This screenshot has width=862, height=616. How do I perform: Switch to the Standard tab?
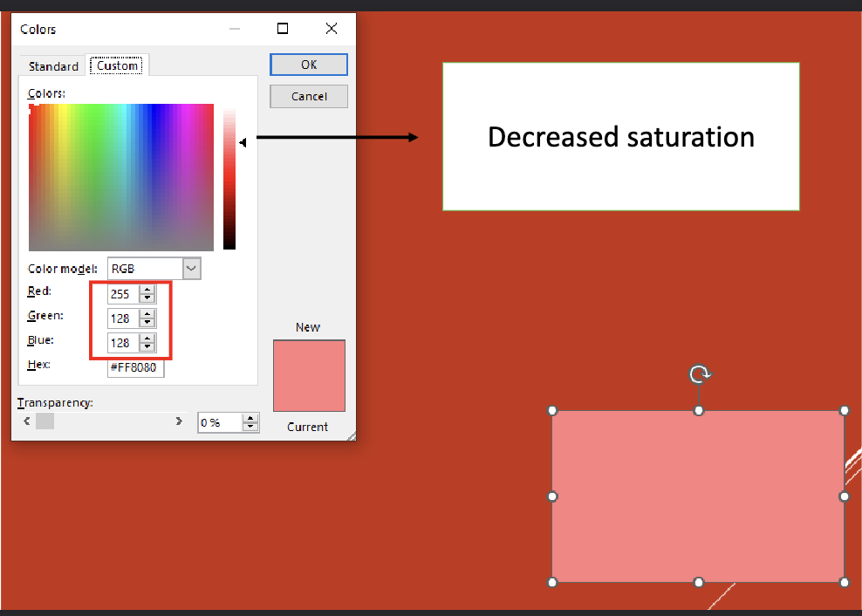tap(53, 66)
